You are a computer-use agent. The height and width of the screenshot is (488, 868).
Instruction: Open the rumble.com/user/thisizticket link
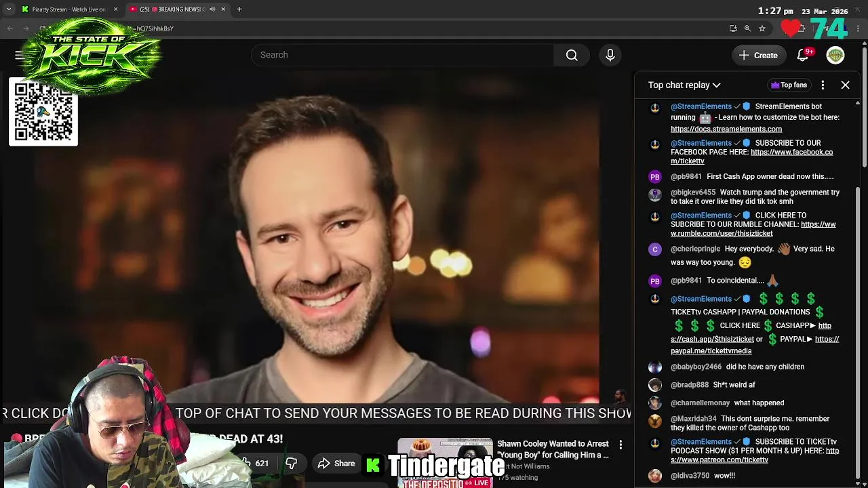(753, 229)
